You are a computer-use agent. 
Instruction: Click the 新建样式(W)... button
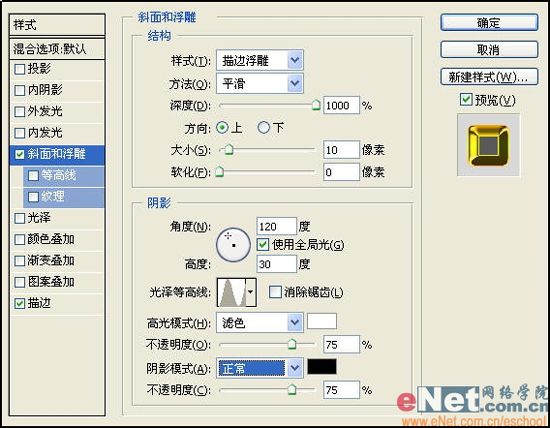(489, 77)
